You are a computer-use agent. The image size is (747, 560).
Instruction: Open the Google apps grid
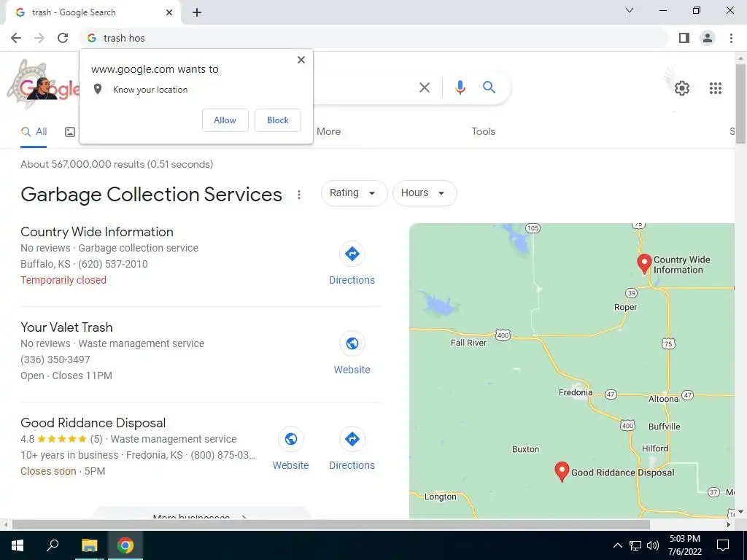click(x=715, y=88)
